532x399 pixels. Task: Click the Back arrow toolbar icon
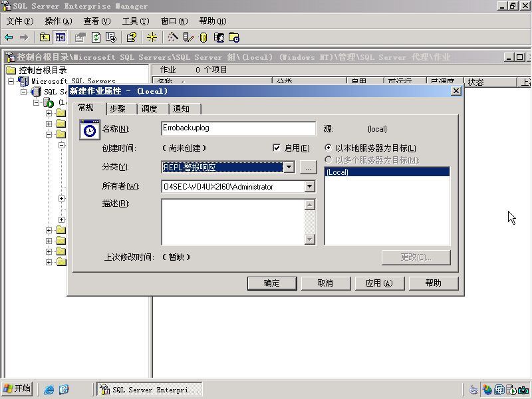coord(9,37)
